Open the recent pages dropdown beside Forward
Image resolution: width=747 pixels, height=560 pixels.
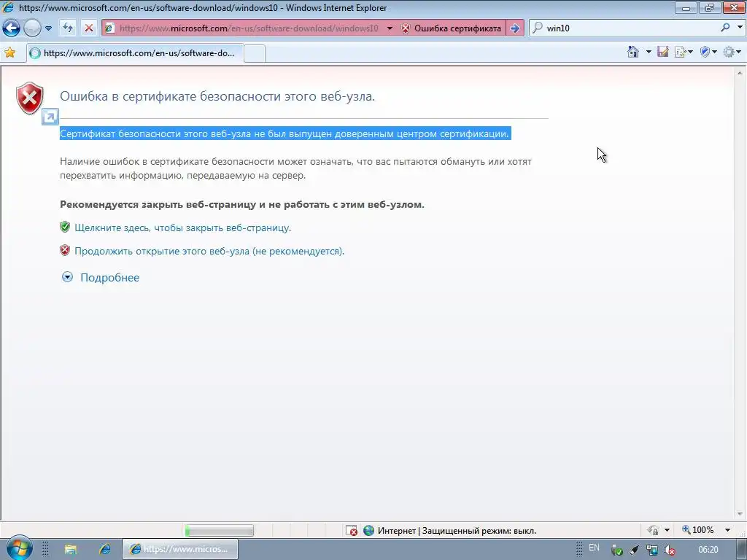(x=48, y=28)
